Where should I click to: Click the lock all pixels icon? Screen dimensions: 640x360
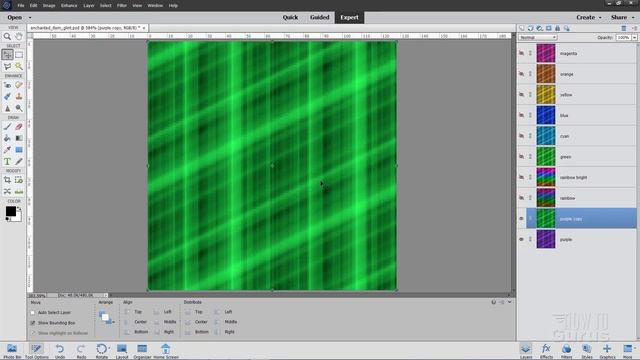558,28
